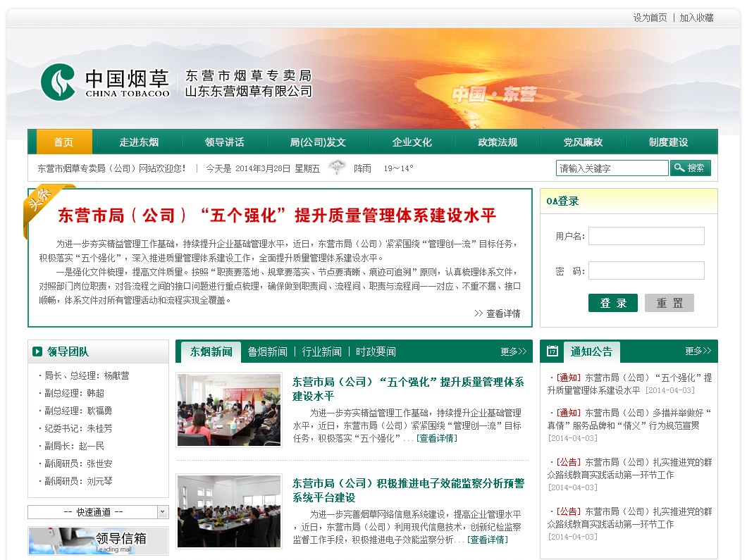This screenshot has height=560, width=747.
Task: Open the 企业文化 navigation menu
Action: [412, 142]
